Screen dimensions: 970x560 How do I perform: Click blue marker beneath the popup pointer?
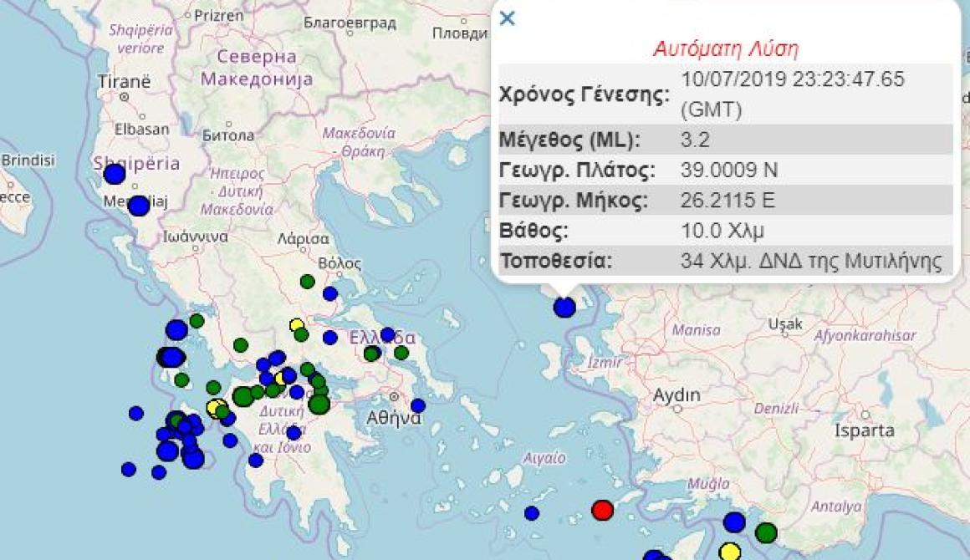tap(564, 307)
